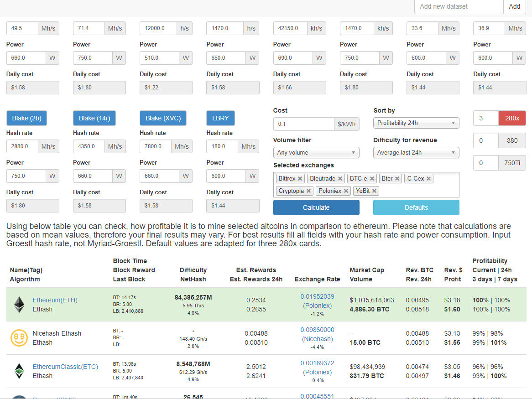Remove Bter exchange tag
Screen dimensions: 532x399
tap(397, 179)
